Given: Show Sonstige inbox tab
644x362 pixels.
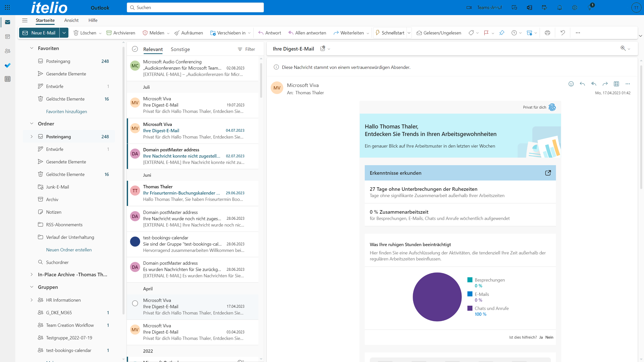Looking at the screenshot, I should tap(180, 49).
